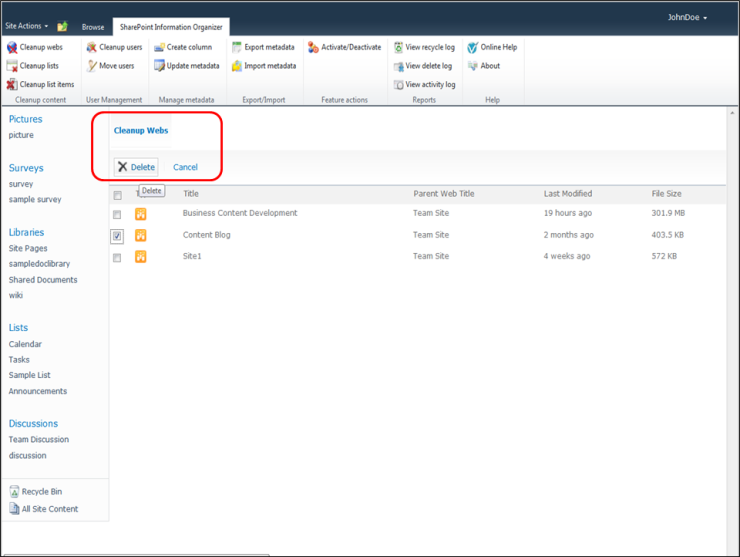Viewport: 740px width, 557px height.
Task: Open the picture library link
Action: [x=21, y=135]
